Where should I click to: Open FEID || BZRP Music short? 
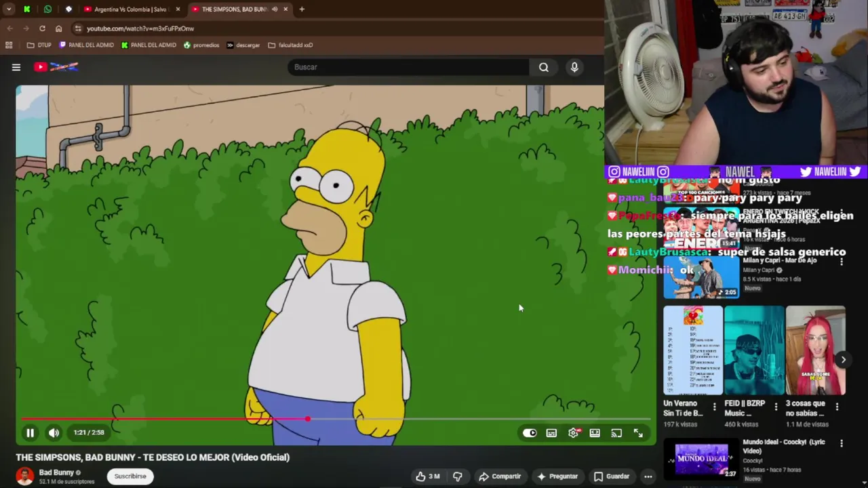[754, 350]
